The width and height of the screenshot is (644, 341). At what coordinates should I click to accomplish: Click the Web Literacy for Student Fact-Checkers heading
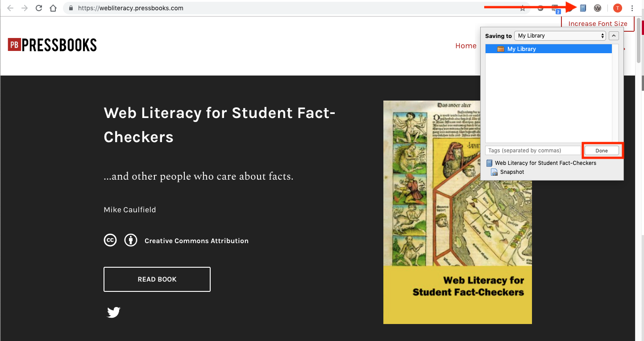point(220,125)
